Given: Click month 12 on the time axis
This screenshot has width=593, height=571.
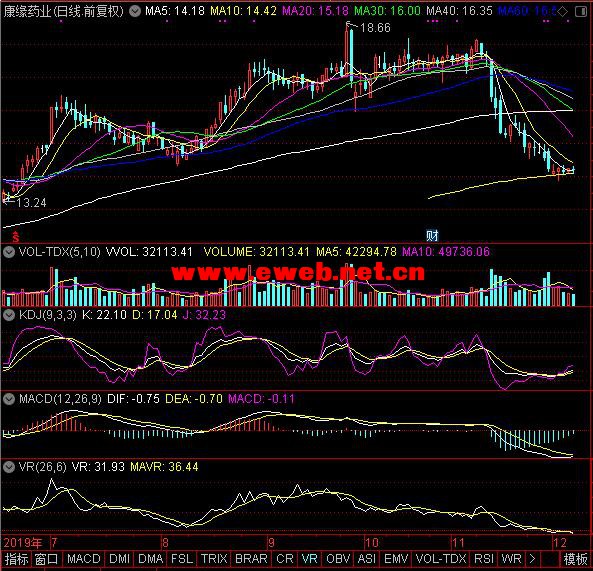Looking at the screenshot, I should (560, 543).
